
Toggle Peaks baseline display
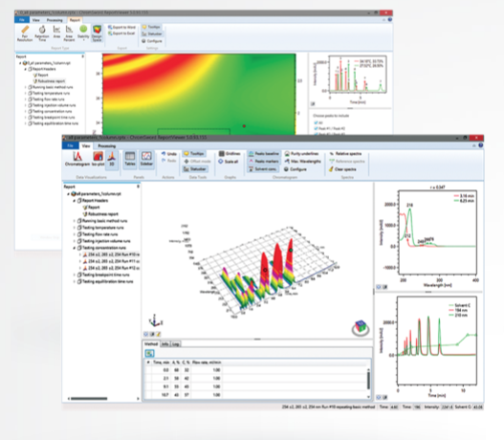pyautogui.click(x=264, y=154)
